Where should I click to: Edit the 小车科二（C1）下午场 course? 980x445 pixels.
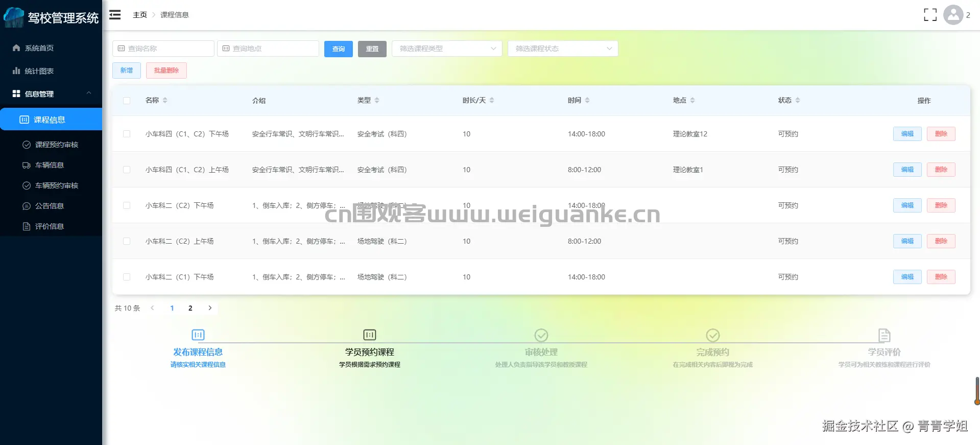tap(907, 277)
